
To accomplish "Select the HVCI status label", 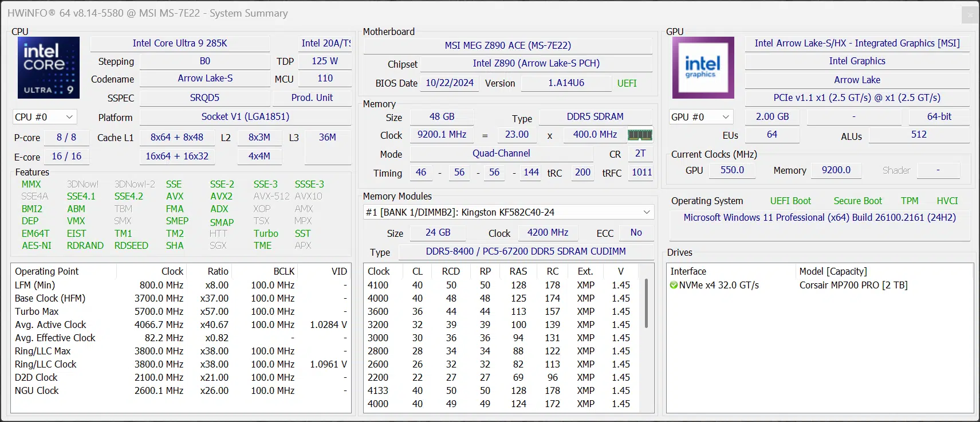I will [x=947, y=201].
